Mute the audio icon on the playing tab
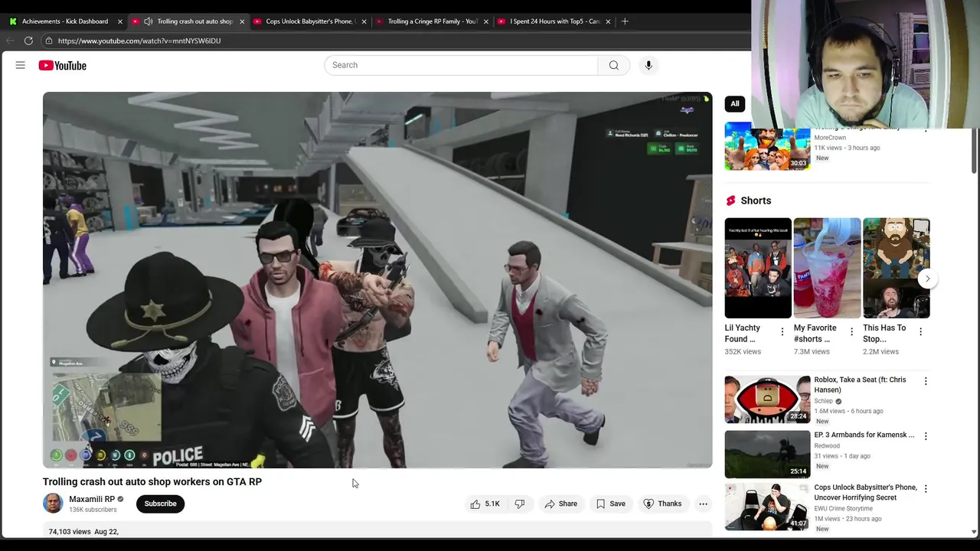Image resolution: width=980 pixels, height=551 pixels. click(149, 21)
